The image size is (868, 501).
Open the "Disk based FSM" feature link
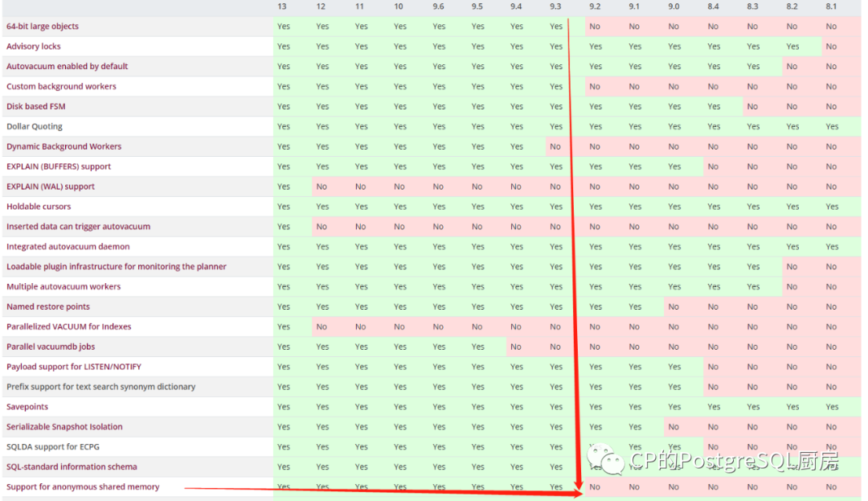[35, 106]
